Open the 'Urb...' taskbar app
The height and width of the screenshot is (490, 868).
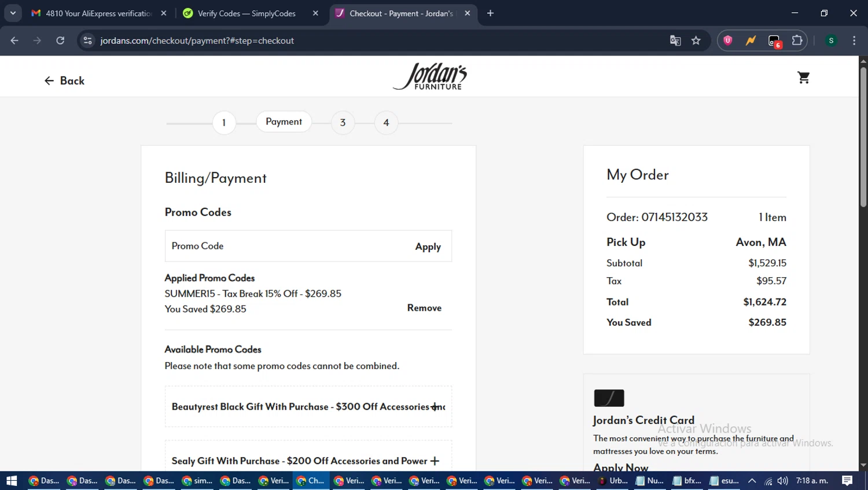point(613,481)
